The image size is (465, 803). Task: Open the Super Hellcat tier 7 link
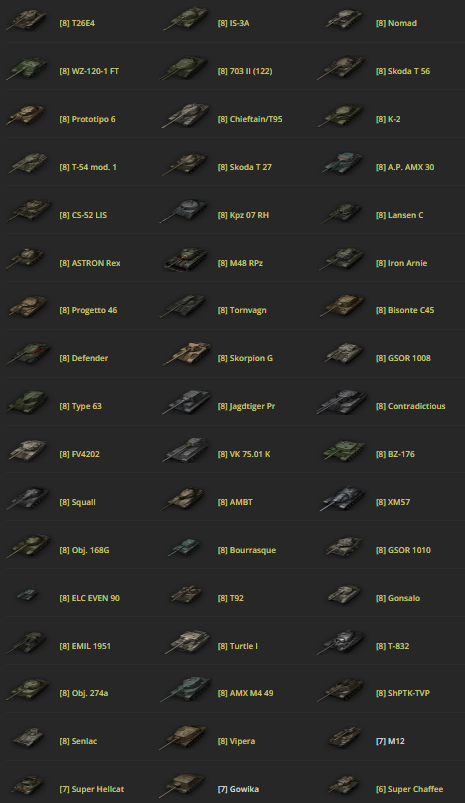point(92,789)
